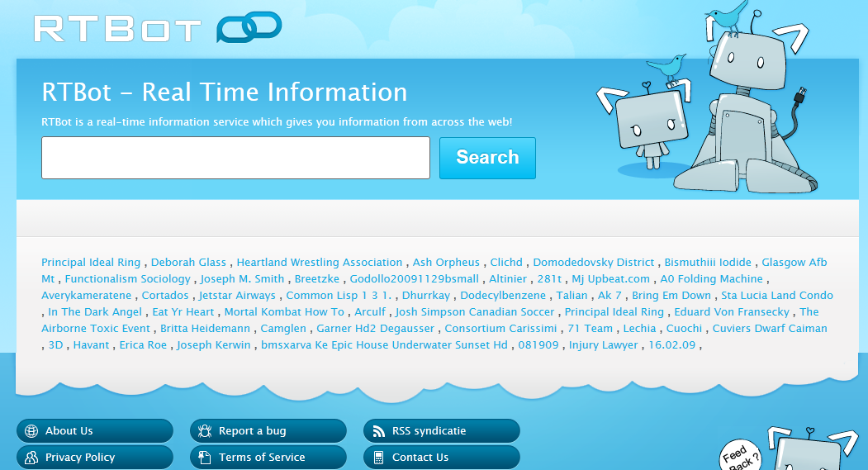Open the Camglen link
868x470 pixels.
(x=283, y=329)
